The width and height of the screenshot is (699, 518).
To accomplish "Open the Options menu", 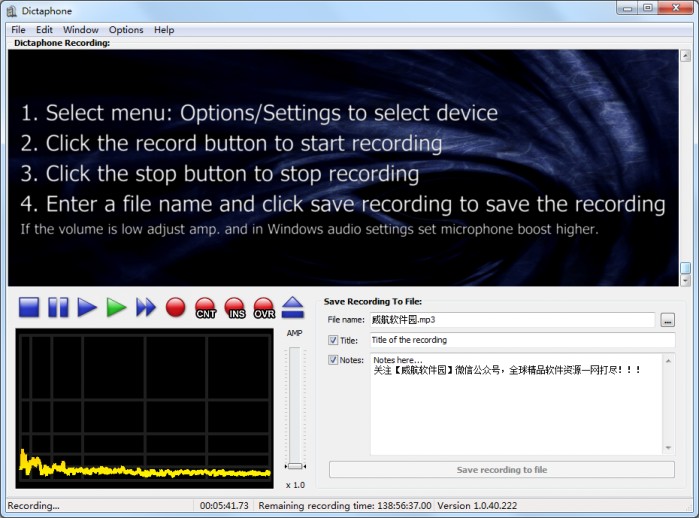I will (x=126, y=30).
